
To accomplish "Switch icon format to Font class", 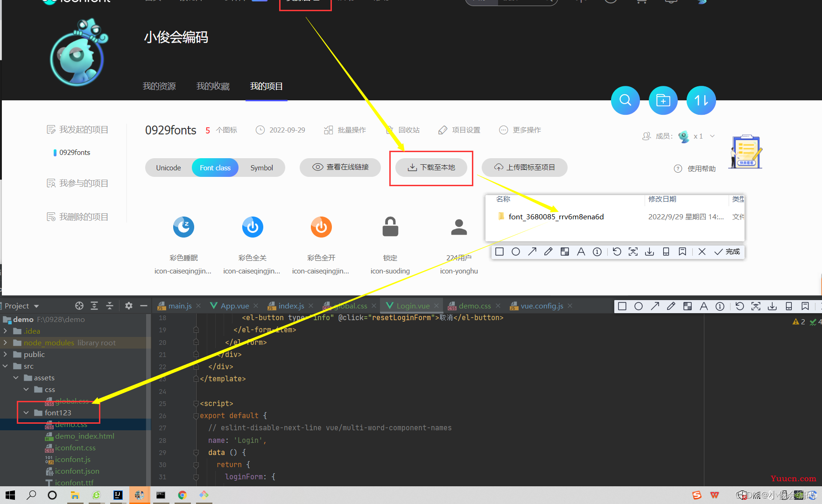I will pyautogui.click(x=215, y=168).
